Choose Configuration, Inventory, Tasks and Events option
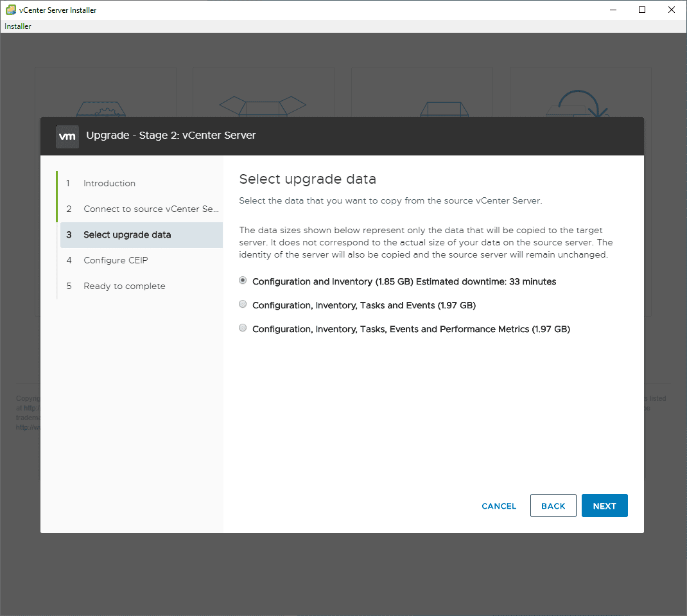This screenshot has width=687, height=616. pyautogui.click(x=243, y=304)
